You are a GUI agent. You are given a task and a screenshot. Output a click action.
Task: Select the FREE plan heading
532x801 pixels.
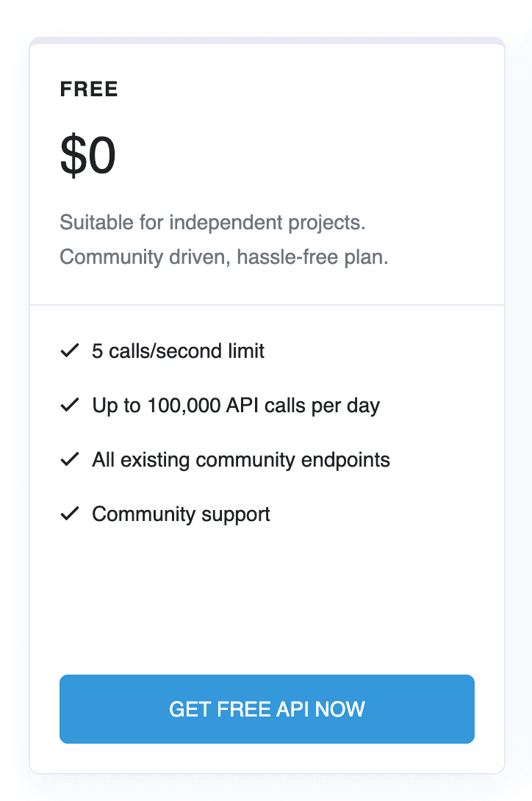click(89, 90)
